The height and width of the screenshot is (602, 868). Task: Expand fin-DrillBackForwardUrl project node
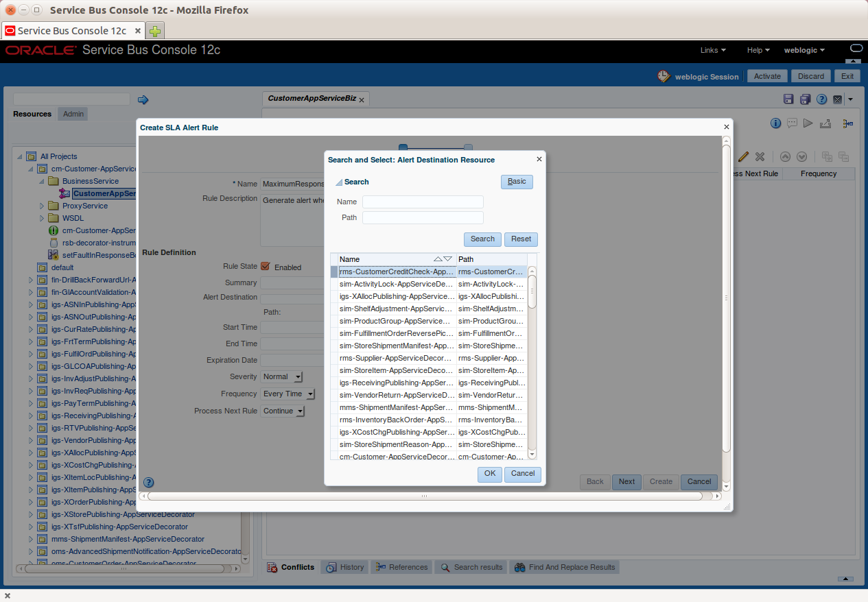(31, 280)
